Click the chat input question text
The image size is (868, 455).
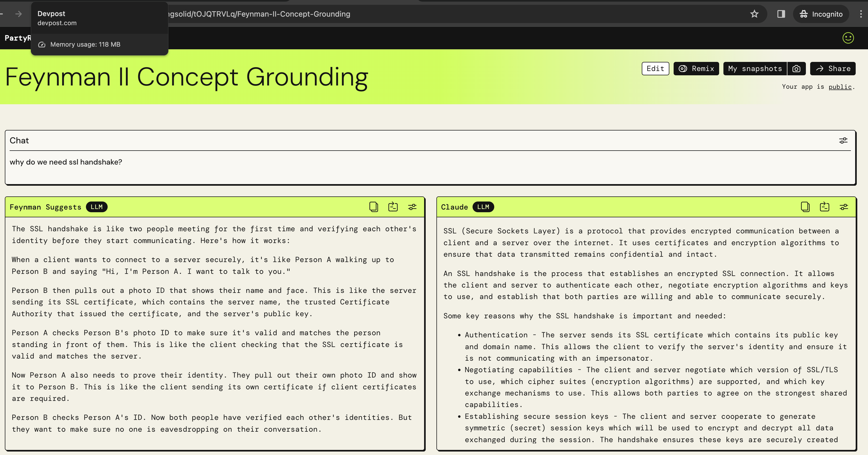click(66, 162)
